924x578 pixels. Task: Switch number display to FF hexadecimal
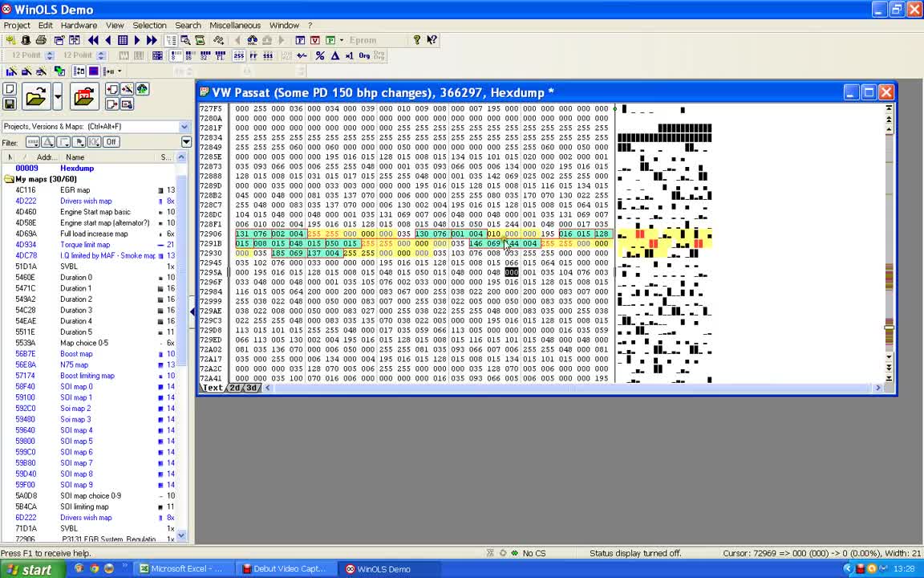click(253, 55)
